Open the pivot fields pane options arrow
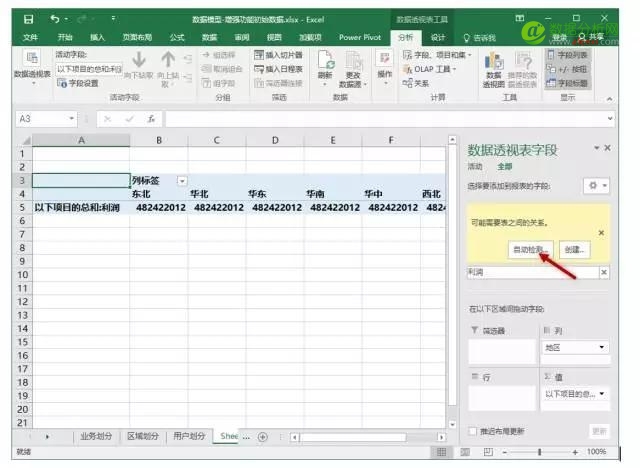Image resolution: width=640 pixels, height=468 pixels. click(596, 148)
